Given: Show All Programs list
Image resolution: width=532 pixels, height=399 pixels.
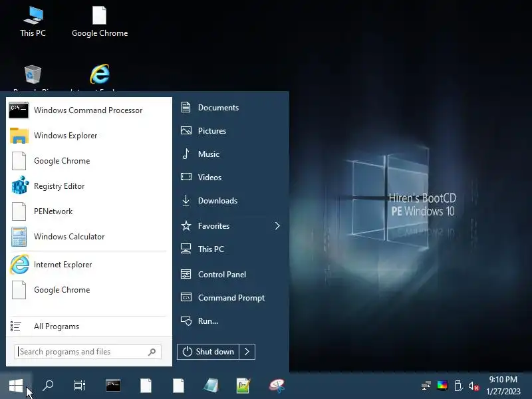Looking at the screenshot, I should coord(89,327).
